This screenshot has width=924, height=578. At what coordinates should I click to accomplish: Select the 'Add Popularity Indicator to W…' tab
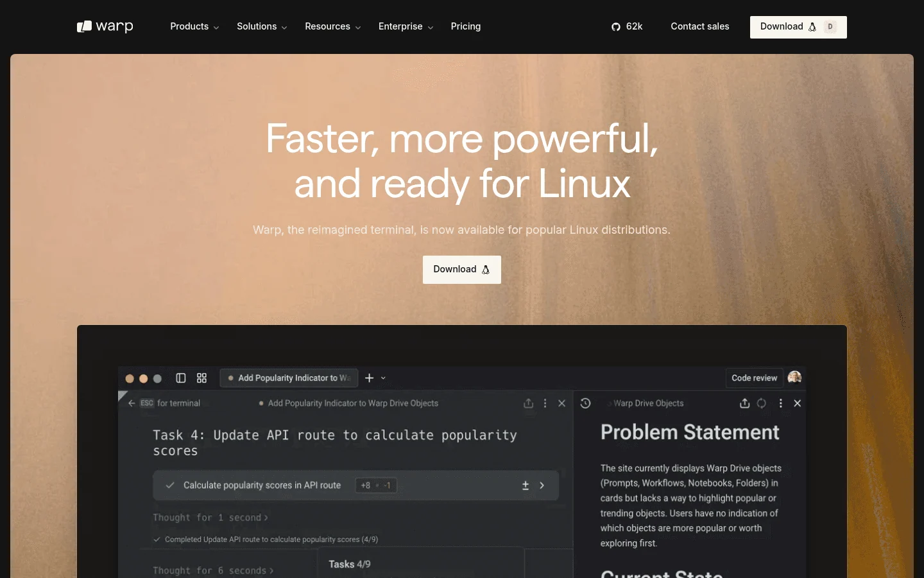click(289, 378)
